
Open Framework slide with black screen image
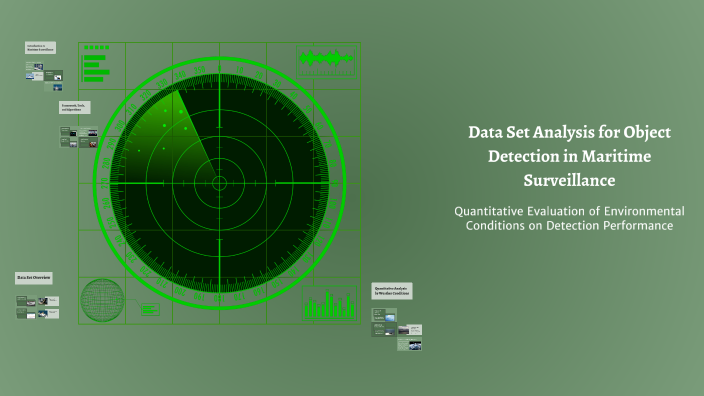coord(70,132)
